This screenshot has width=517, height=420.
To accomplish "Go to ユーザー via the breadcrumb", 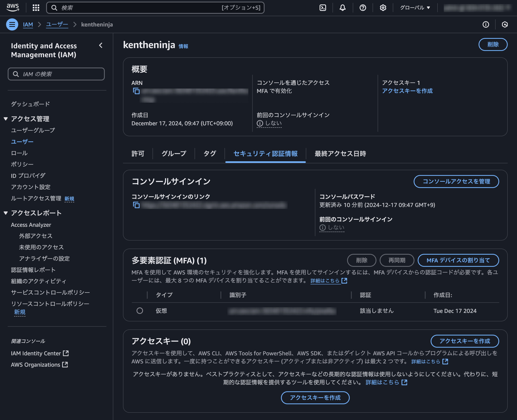I will [x=57, y=24].
